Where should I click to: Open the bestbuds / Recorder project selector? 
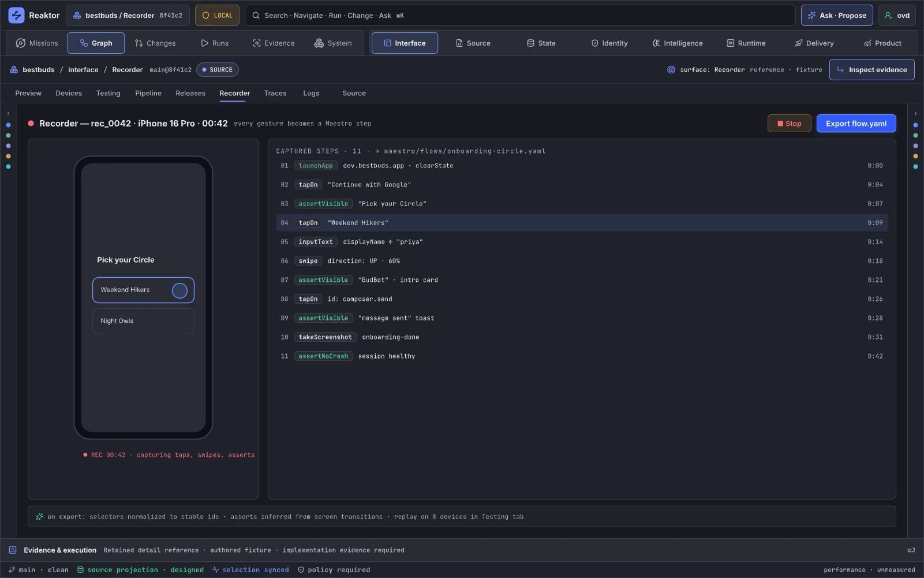(x=128, y=16)
